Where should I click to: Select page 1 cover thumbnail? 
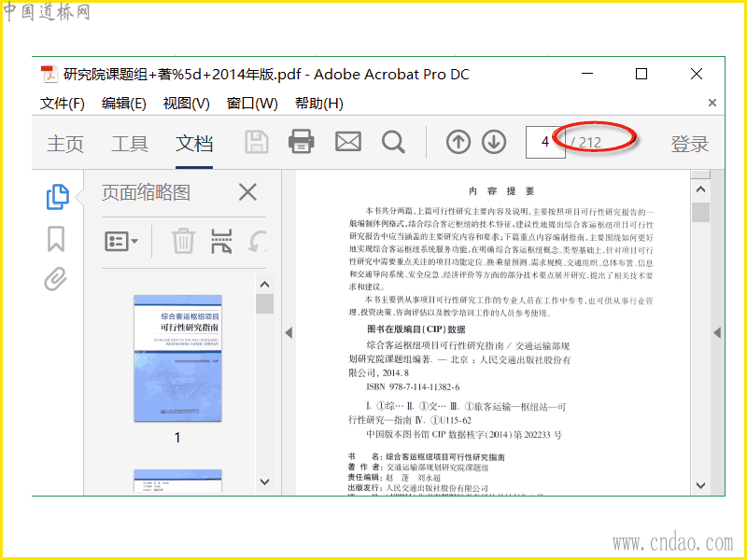pyautogui.click(x=177, y=358)
